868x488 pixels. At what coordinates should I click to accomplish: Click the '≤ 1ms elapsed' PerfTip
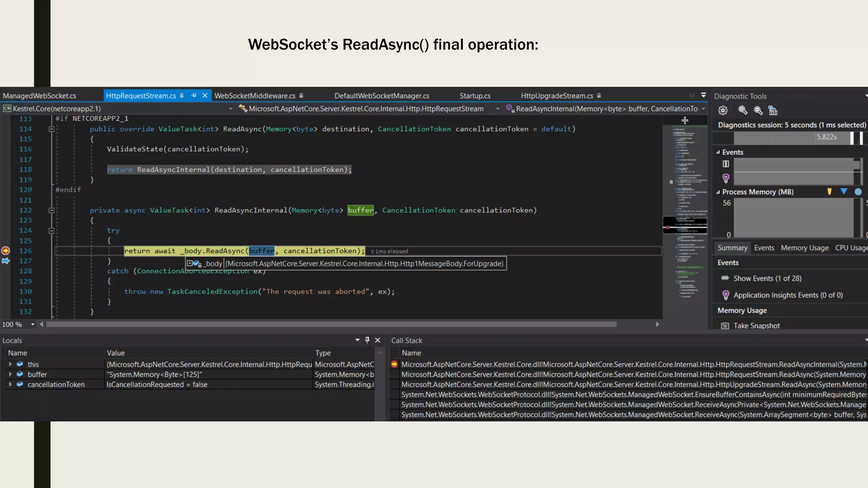[389, 251]
